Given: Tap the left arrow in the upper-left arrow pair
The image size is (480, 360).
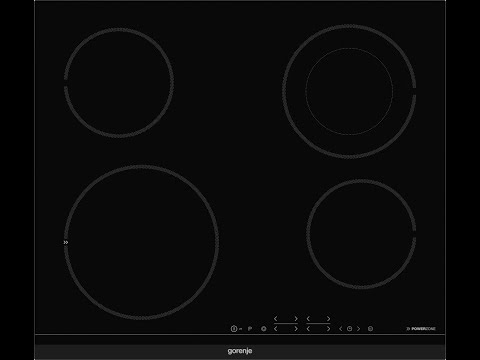Looking at the screenshot, I should click(276, 319).
